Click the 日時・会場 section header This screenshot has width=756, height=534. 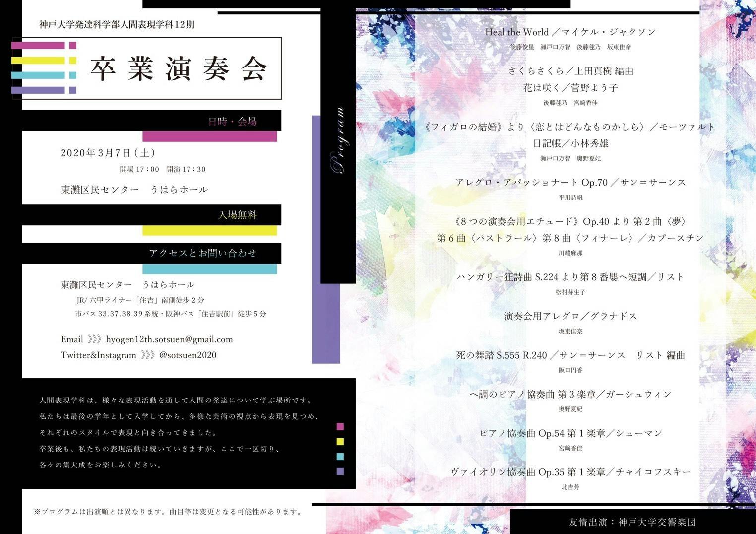point(232,121)
